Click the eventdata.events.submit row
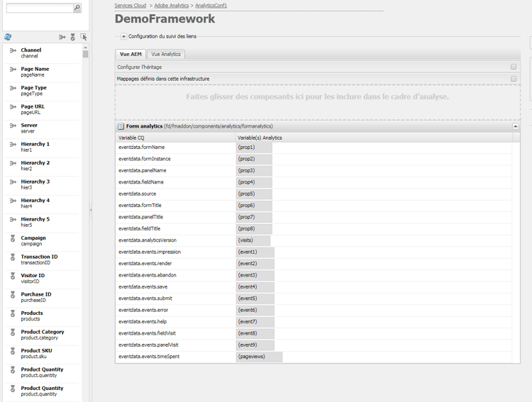The image size is (532, 402). click(x=314, y=298)
